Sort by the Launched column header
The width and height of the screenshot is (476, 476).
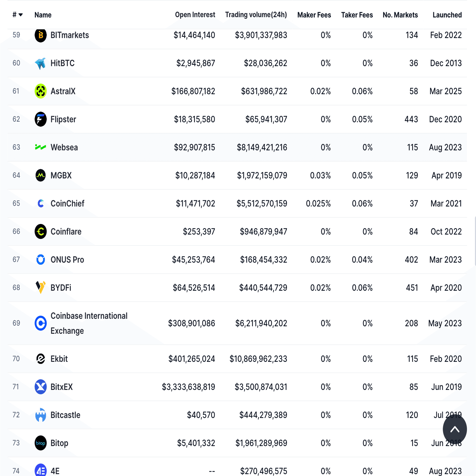(447, 15)
